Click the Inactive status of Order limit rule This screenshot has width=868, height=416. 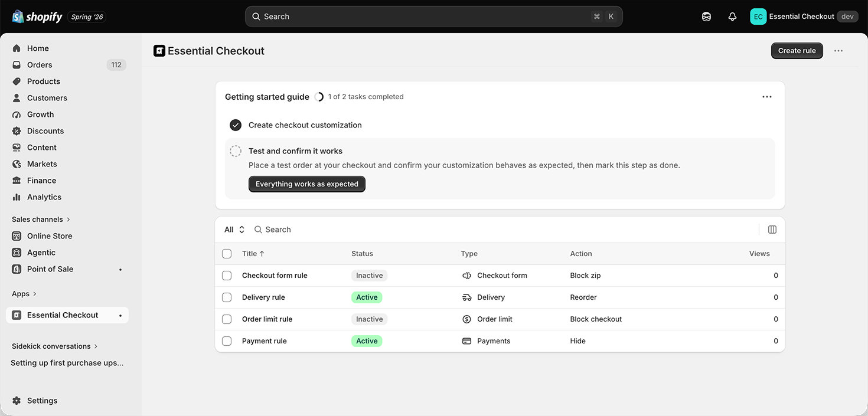click(370, 319)
